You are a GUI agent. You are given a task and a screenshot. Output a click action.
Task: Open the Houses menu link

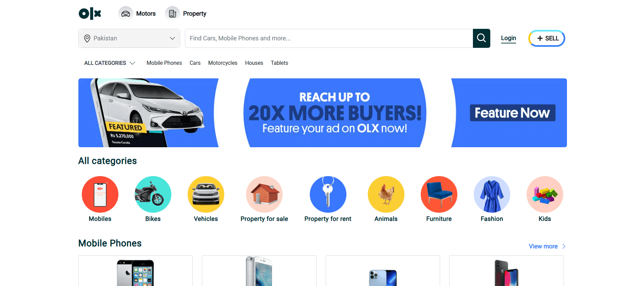point(254,63)
